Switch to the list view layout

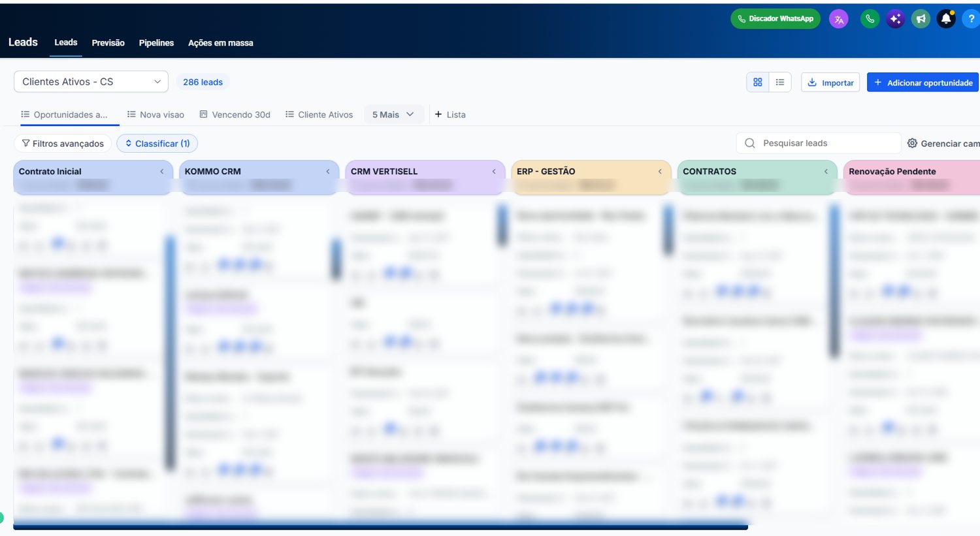(x=780, y=82)
